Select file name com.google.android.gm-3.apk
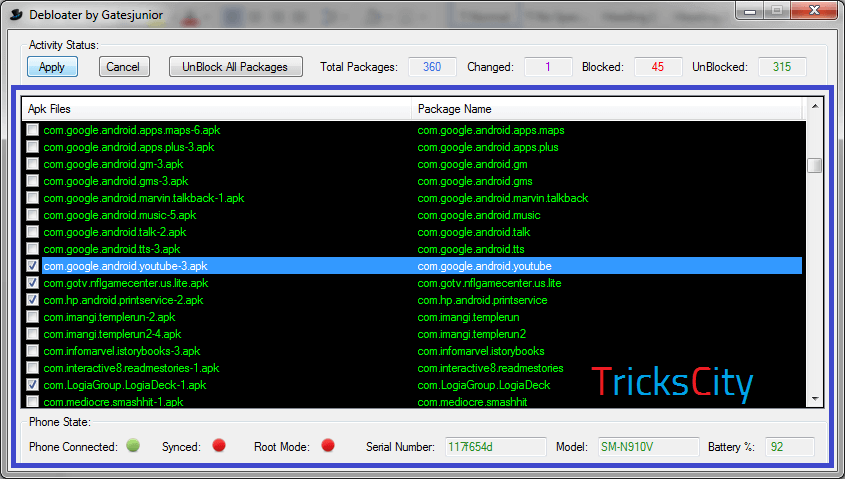The width and height of the screenshot is (845, 479). [113, 164]
